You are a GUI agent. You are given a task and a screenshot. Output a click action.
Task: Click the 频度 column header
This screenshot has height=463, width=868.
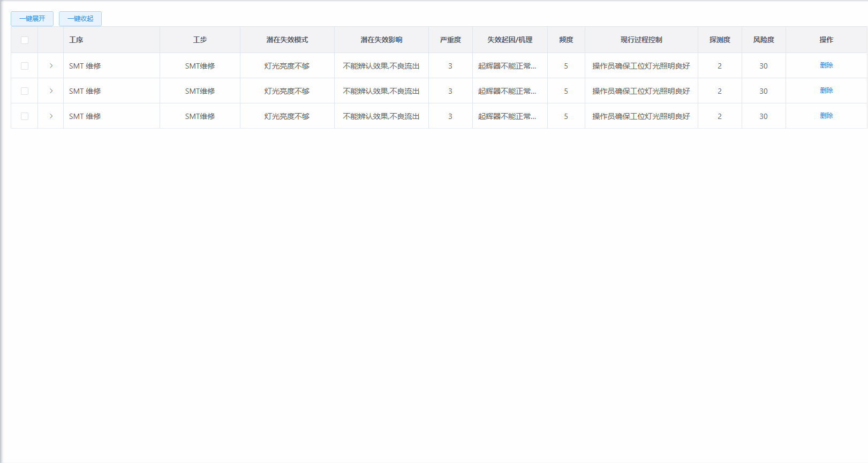(566, 40)
